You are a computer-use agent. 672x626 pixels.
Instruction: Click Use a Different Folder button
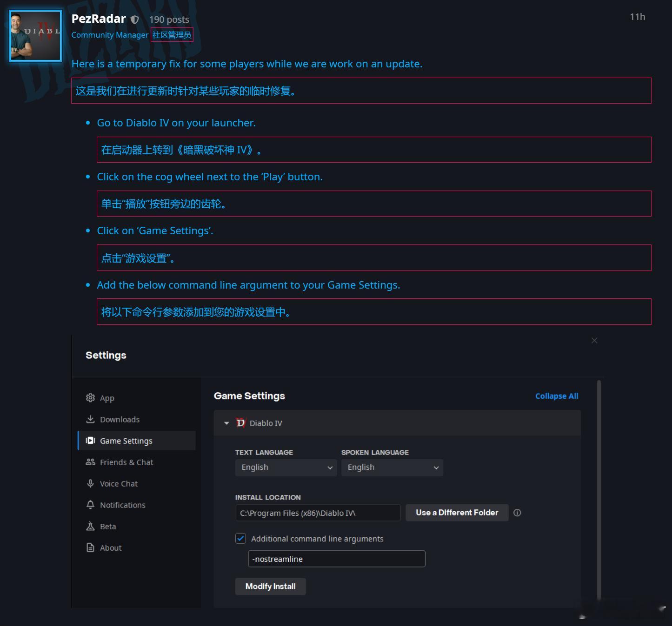457,513
